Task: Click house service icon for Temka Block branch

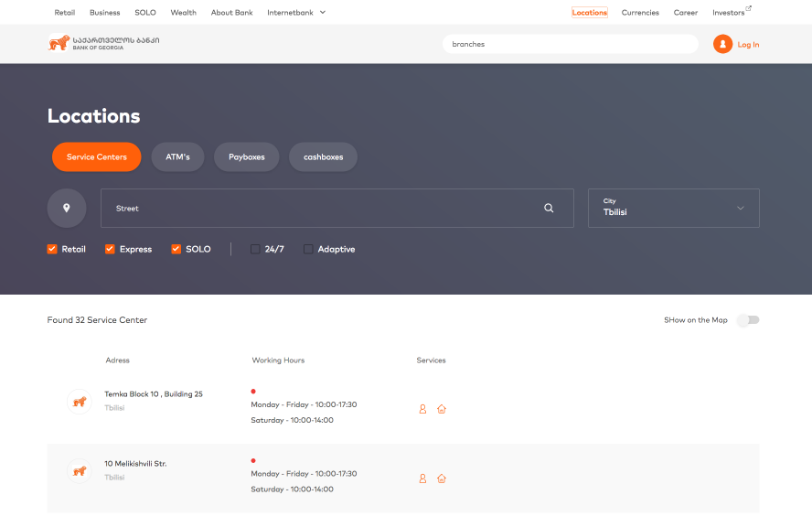Action: [x=442, y=409]
